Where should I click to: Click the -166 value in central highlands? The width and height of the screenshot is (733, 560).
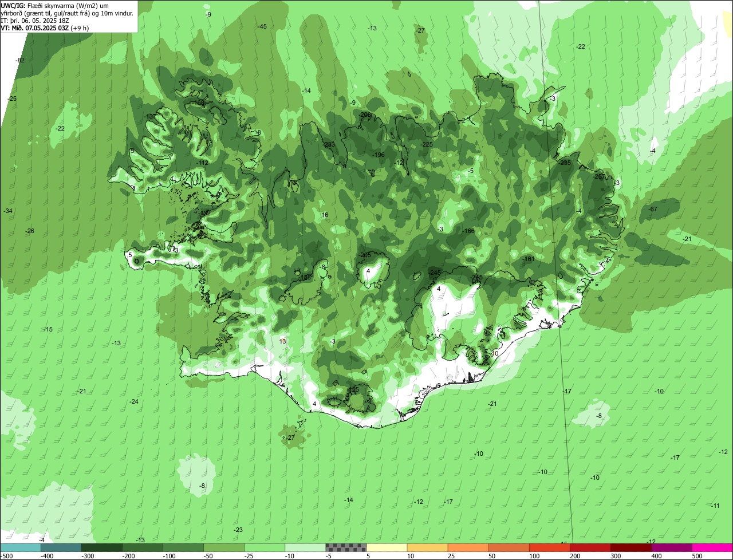click(468, 231)
